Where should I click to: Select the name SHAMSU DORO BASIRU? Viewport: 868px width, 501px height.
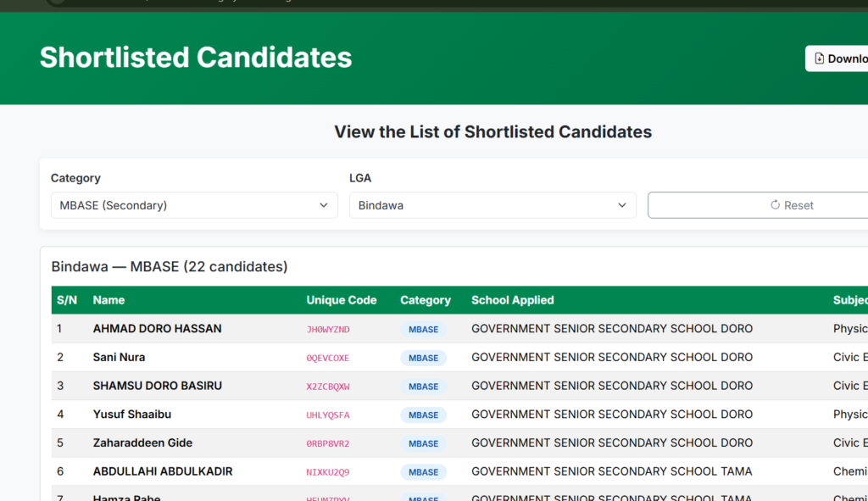[x=157, y=386]
